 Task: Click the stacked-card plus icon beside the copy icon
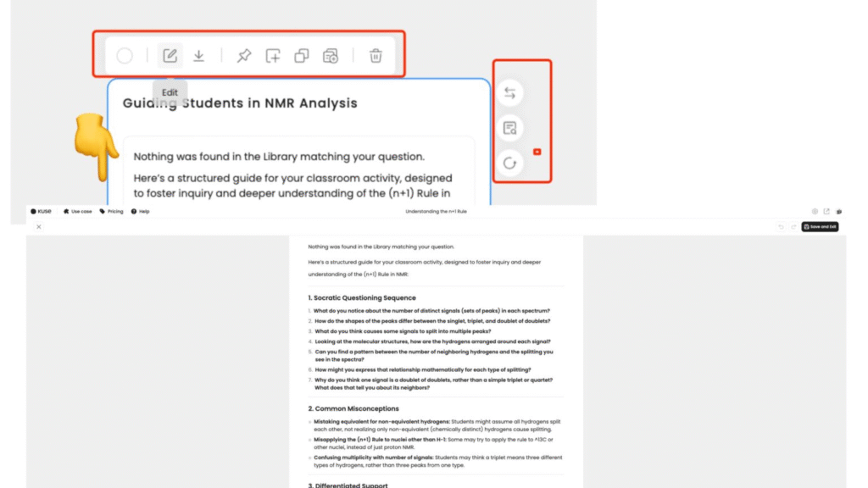pos(331,56)
